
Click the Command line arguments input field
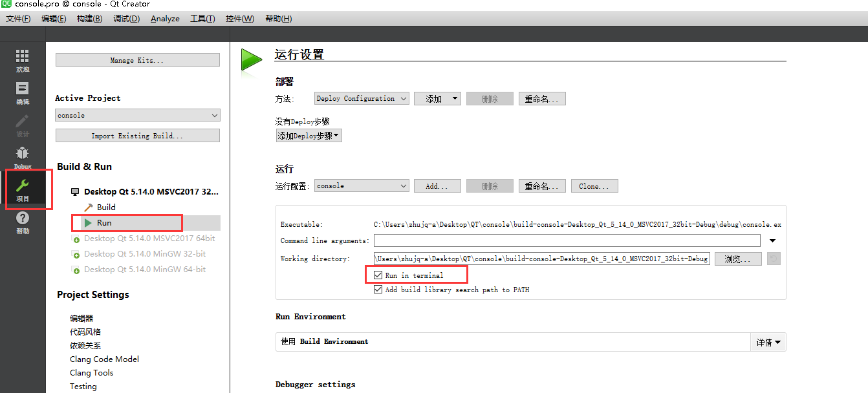point(567,240)
